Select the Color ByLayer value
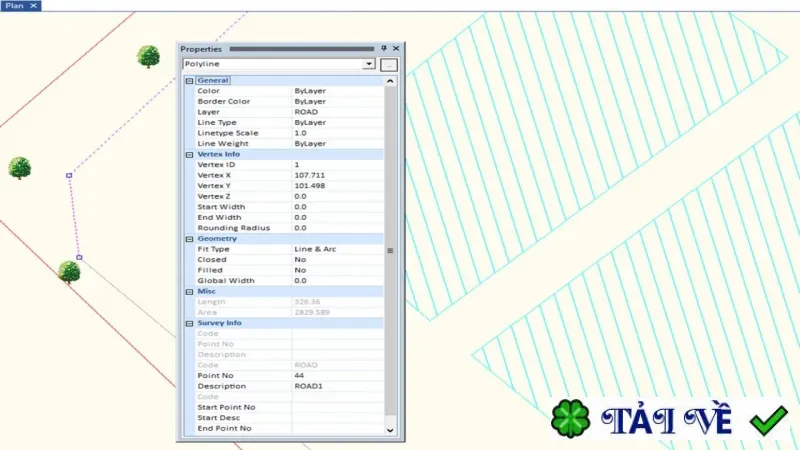This screenshot has height=450, width=800. coord(338,91)
